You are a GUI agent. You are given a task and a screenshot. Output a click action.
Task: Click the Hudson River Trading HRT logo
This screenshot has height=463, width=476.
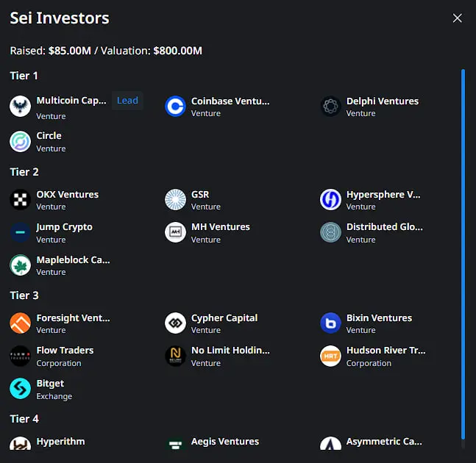point(330,356)
